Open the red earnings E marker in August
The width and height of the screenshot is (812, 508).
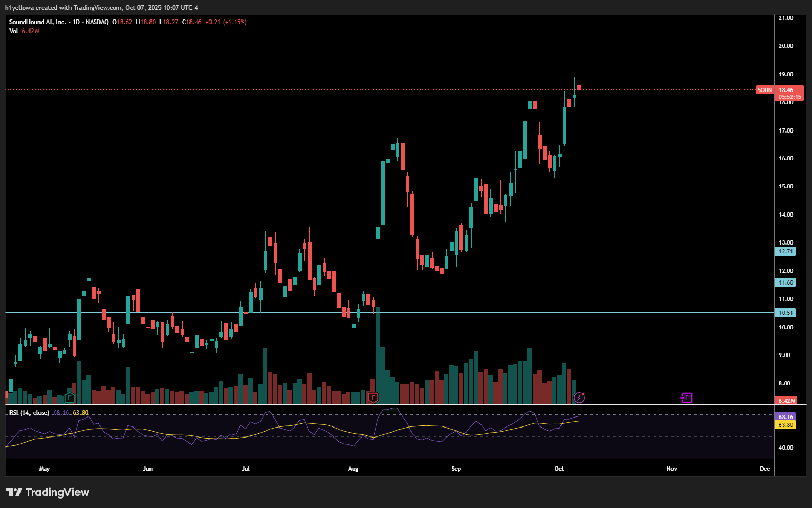pos(374,398)
